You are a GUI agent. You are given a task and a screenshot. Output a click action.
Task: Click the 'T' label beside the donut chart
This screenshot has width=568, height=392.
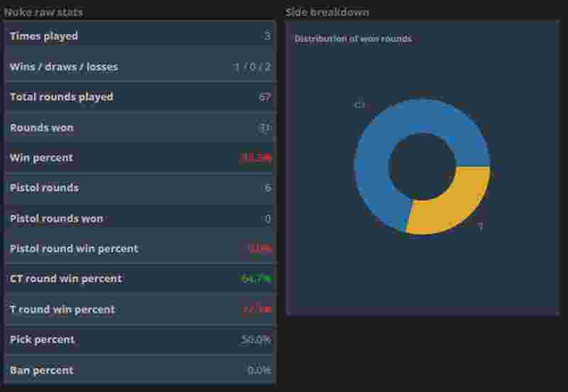481,227
